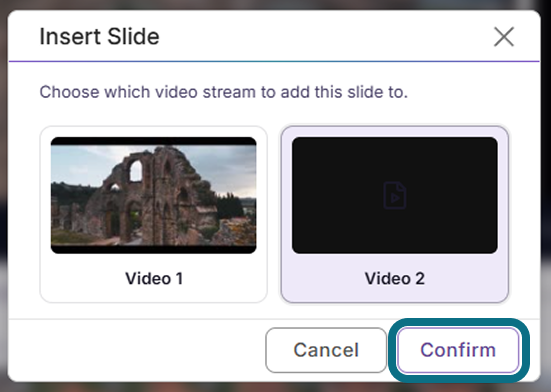Confirm the slide insertion

click(458, 350)
